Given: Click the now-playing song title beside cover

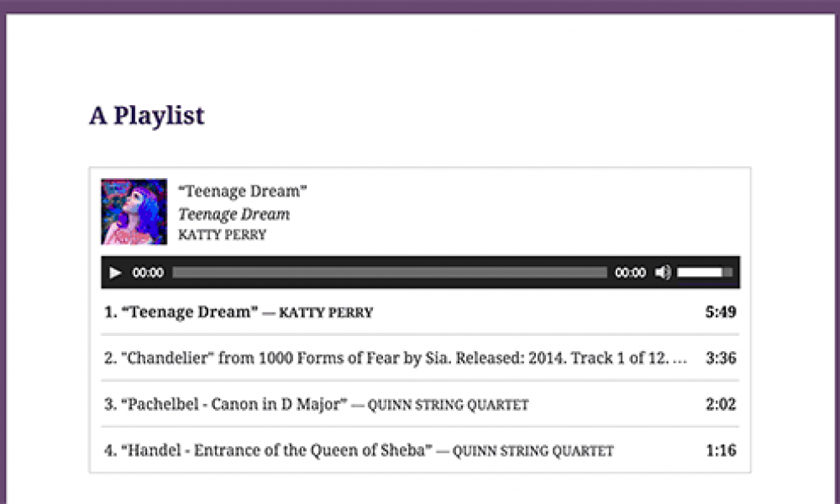Looking at the screenshot, I should pos(243,192).
